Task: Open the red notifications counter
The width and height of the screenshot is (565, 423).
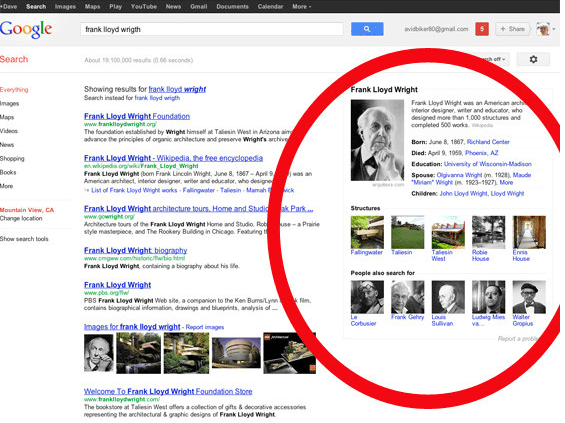Action: [482, 29]
